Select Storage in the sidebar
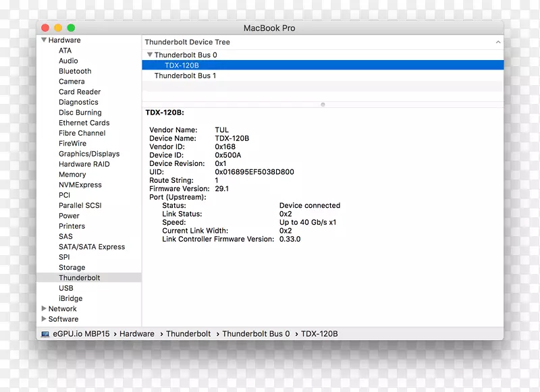540x392 pixels. tap(72, 267)
